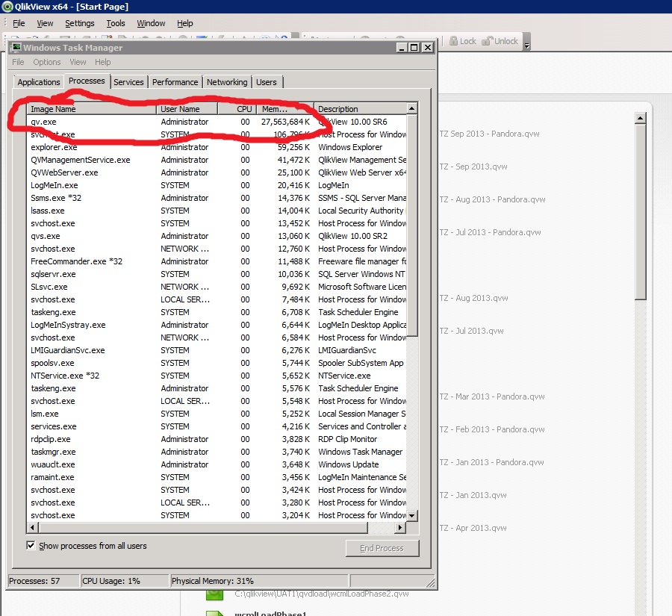Sort processes by Description column

click(360, 109)
